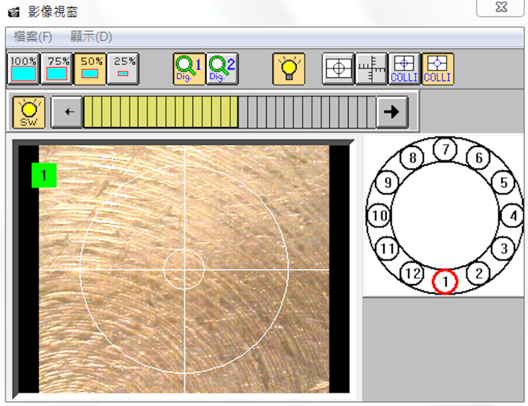
Task: Select the 50% image size button
Action: tap(90, 69)
